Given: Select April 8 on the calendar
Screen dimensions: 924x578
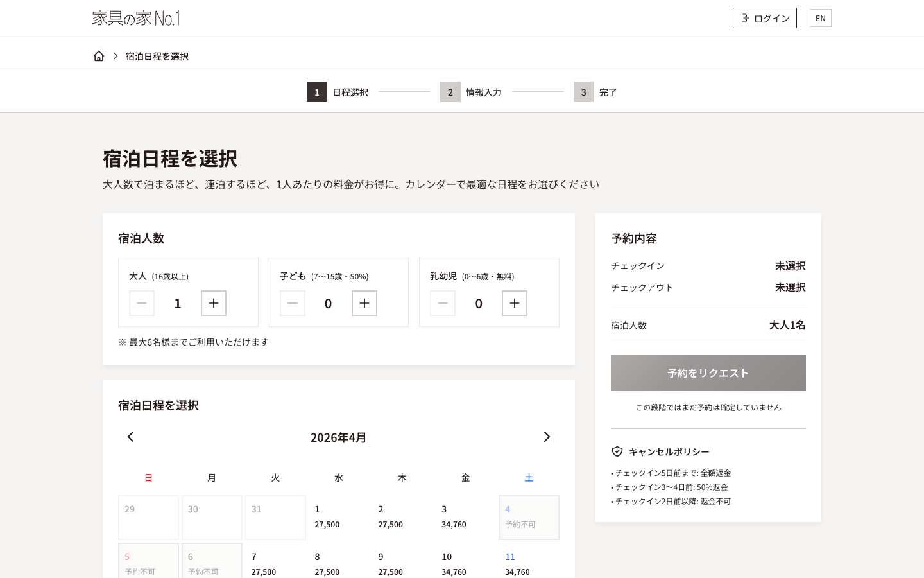Looking at the screenshot, I should [339, 561].
